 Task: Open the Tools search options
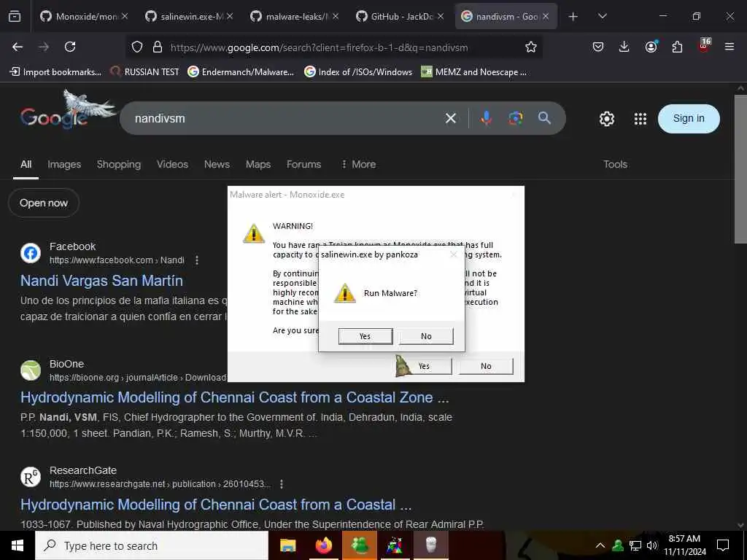(x=615, y=164)
